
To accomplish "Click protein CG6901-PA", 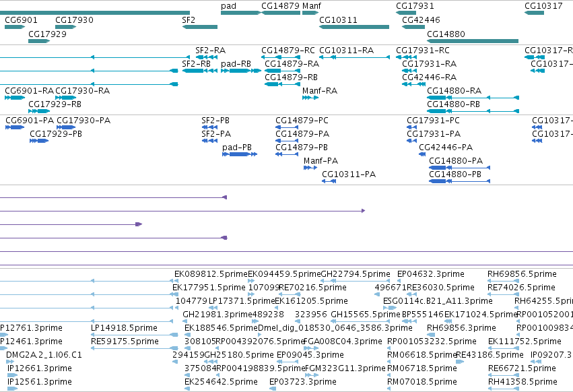I will click(15, 127).
